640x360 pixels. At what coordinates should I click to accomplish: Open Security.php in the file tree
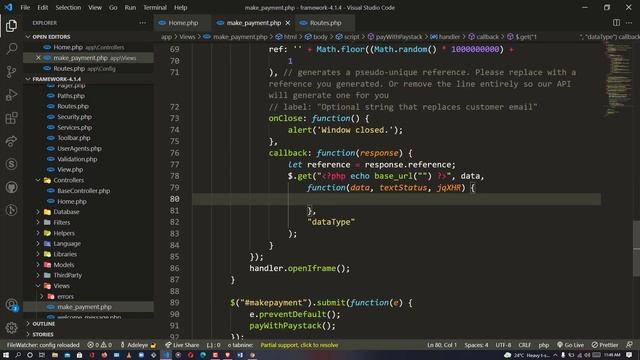[x=74, y=117]
